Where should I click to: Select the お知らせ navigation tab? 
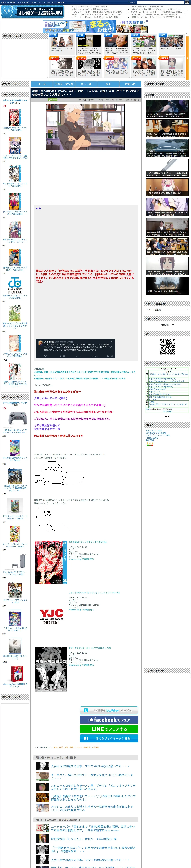[130, 84]
